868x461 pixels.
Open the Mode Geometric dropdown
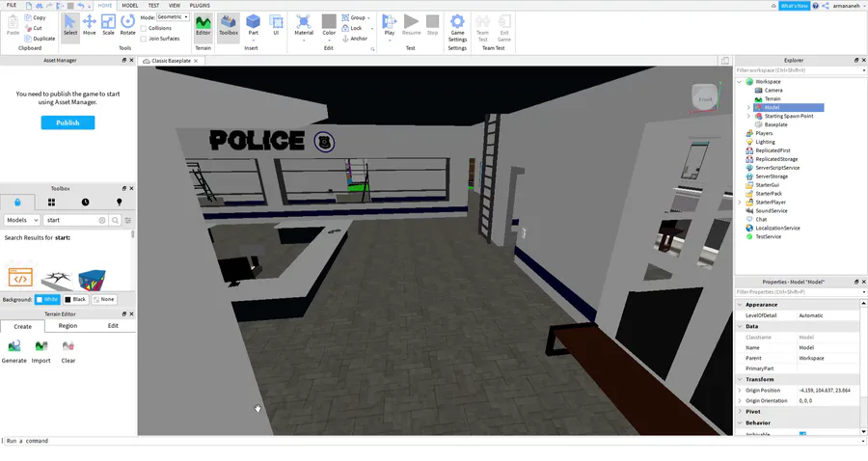pos(173,17)
